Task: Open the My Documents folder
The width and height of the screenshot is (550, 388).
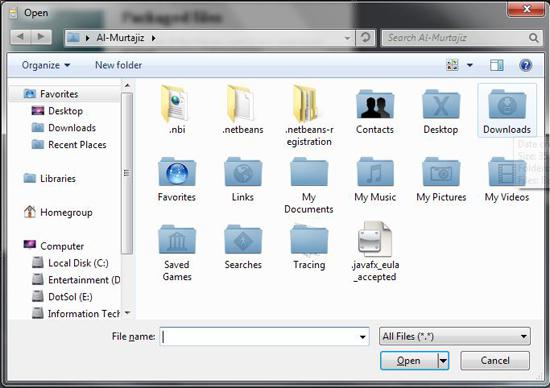Action: click(x=309, y=185)
